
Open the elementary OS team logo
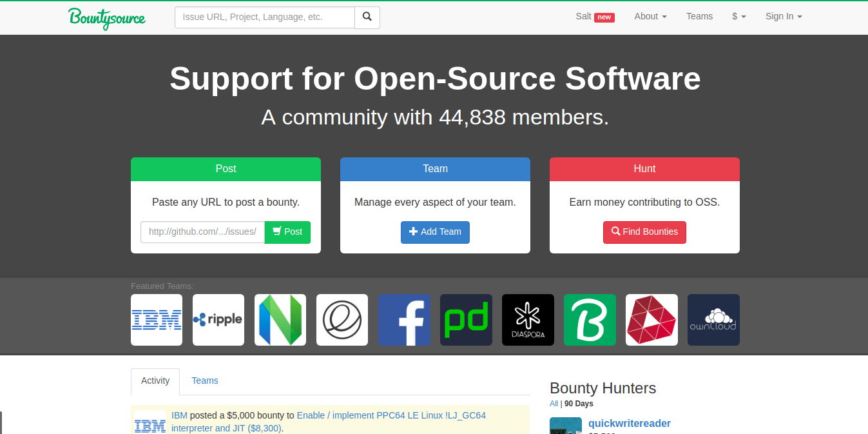342,320
